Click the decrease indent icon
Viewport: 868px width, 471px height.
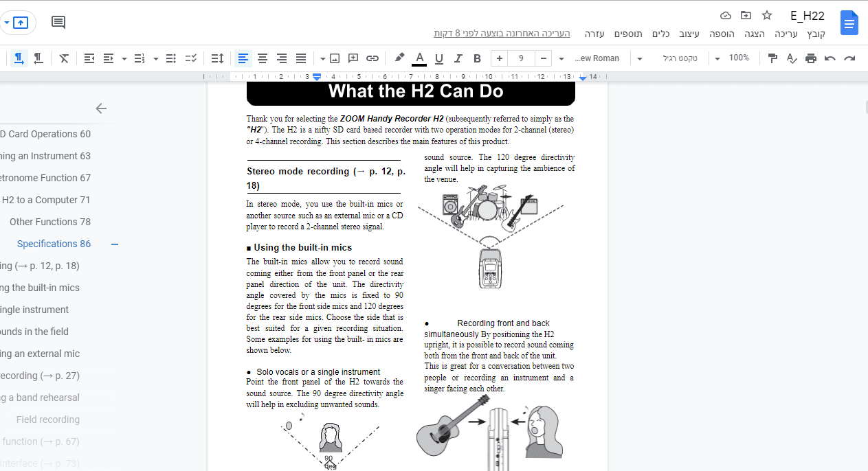pyautogui.click(x=89, y=58)
